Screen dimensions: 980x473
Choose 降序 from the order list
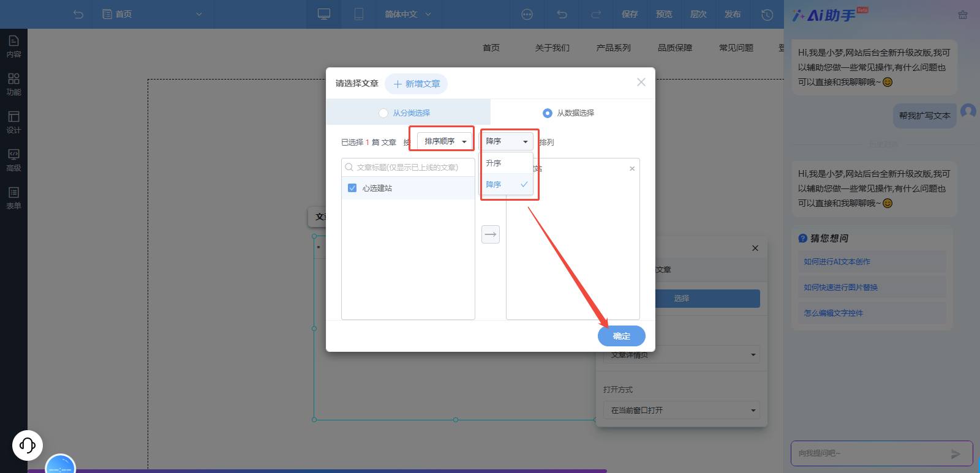[507, 184]
